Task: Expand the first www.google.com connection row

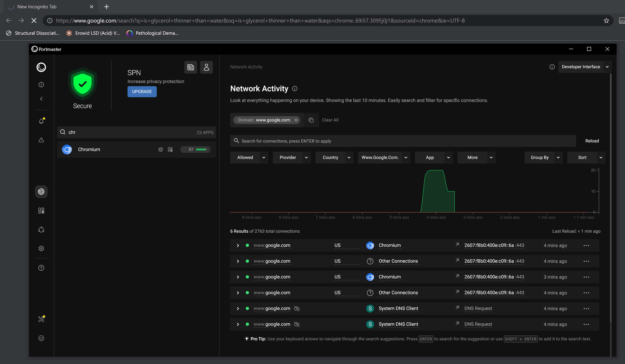Action: (x=238, y=245)
